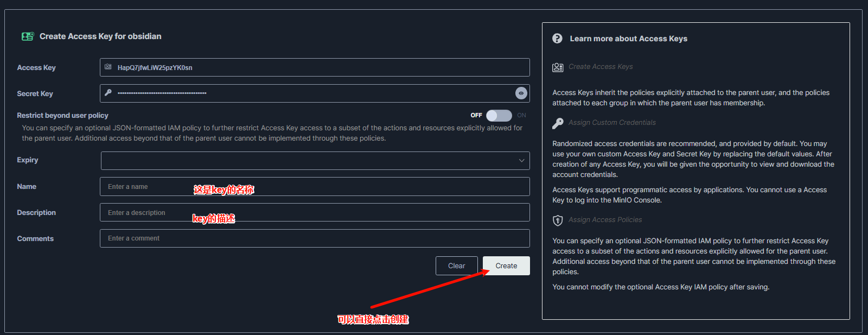This screenshot has width=868, height=335.
Task: Click the Assign Access Policies heading text
Action: [605, 220]
